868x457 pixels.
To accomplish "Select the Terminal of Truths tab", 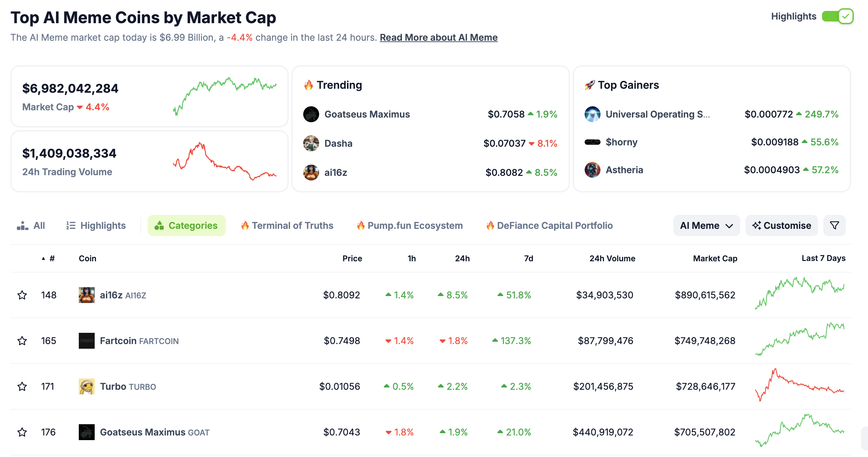I will click(x=287, y=225).
